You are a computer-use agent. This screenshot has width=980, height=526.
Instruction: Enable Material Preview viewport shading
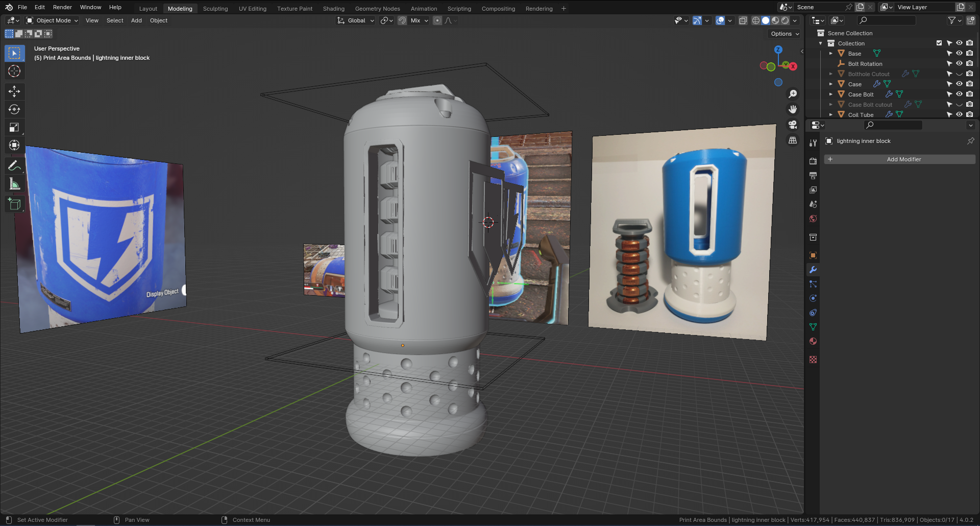tap(775, 20)
